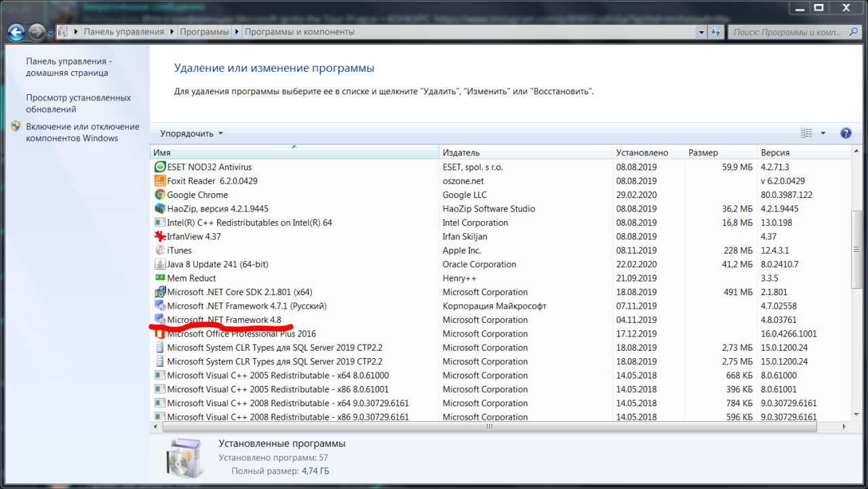The image size is (868, 489).
Task: Click publisher HaoZip Software Studio
Action: [489, 209]
